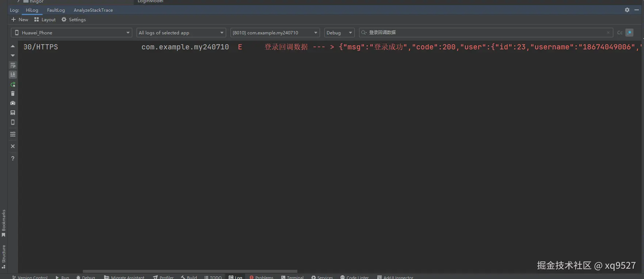Open the Debug tool window
Screen dimensions: 644x279
pyautogui.click(x=85, y=277)
